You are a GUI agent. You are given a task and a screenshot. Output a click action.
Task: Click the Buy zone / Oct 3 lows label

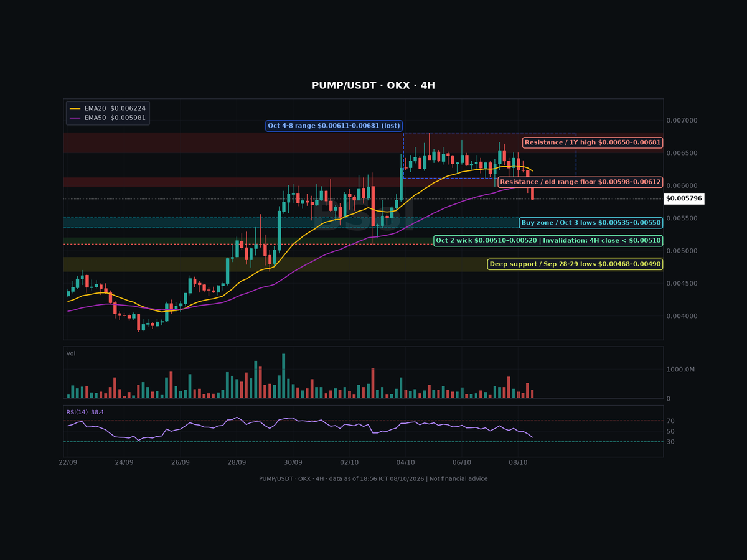click(591, 222)
